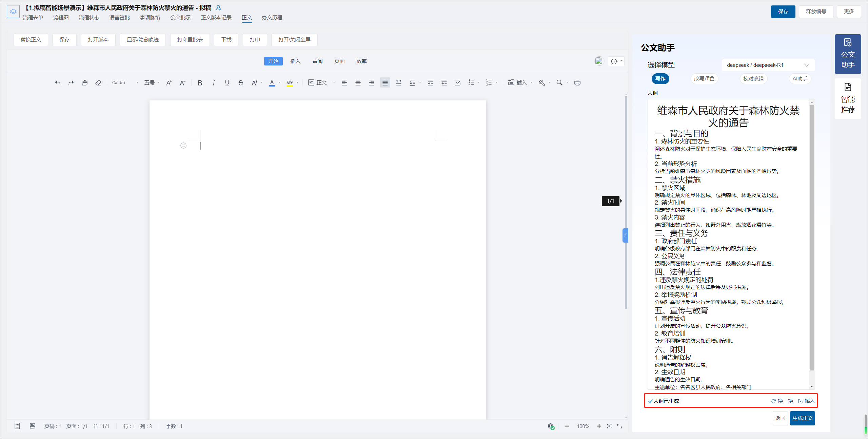
Task: Click the 生成正文 button
Action: point(802,418)
